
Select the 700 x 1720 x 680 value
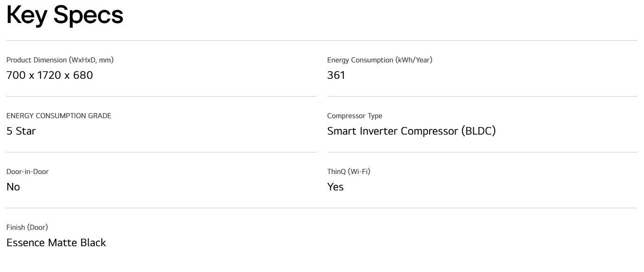pyautogui.click(x=49, y=75)
